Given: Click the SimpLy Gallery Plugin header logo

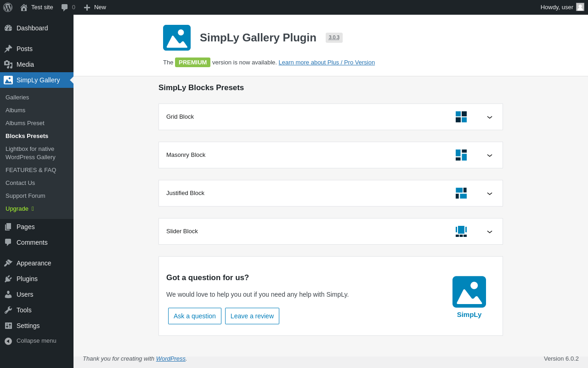Looking at the screenshot, I should point(177,38).
